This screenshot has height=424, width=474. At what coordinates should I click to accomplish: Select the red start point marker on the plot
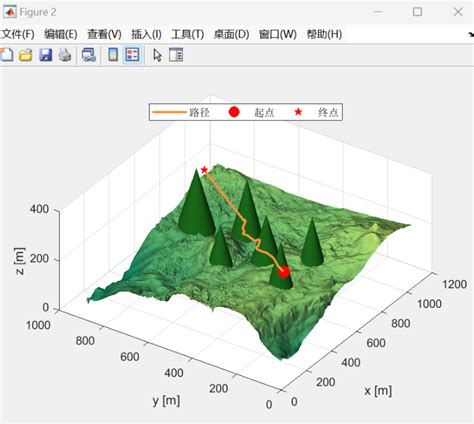click(284, 272)
